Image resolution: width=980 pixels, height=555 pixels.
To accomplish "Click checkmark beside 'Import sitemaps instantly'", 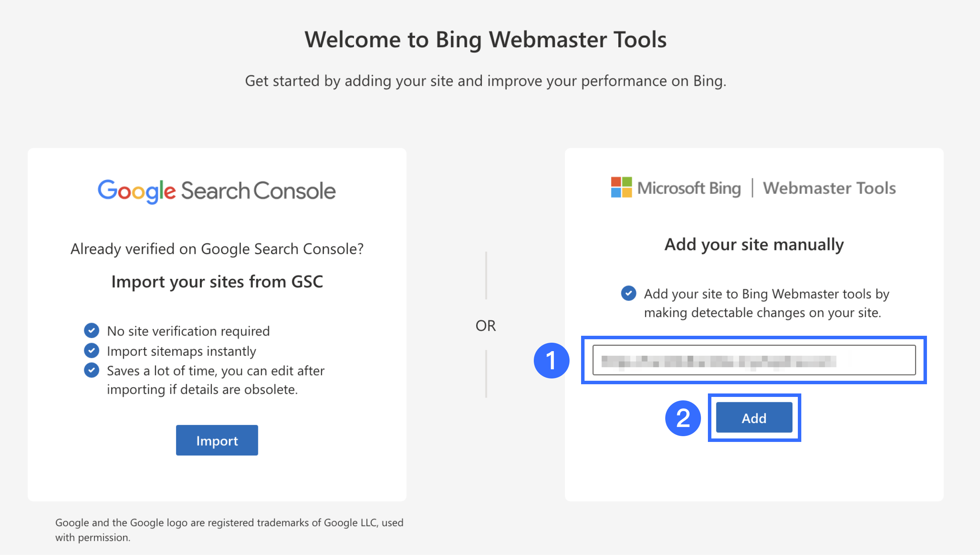I will click(x=91, y=350).
